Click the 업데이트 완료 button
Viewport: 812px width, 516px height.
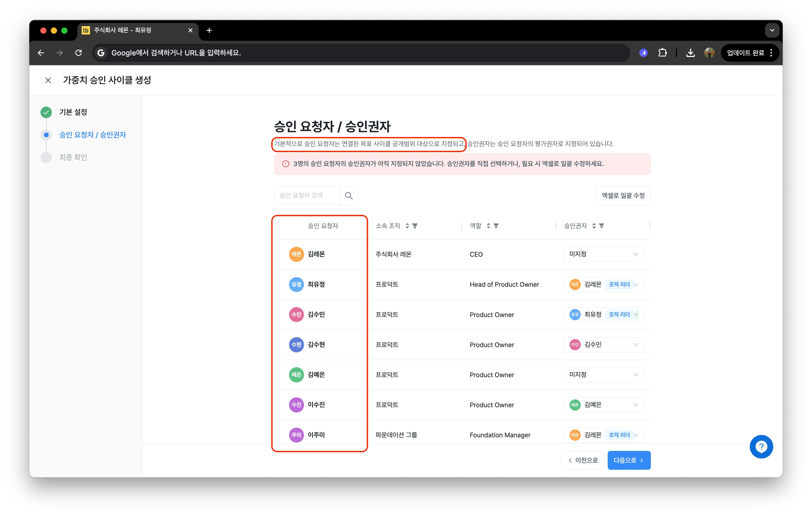pos(745,53)
